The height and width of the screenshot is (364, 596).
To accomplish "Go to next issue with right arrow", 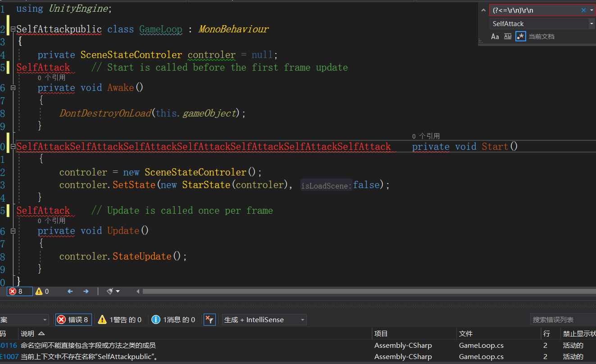I will [86, 292].
